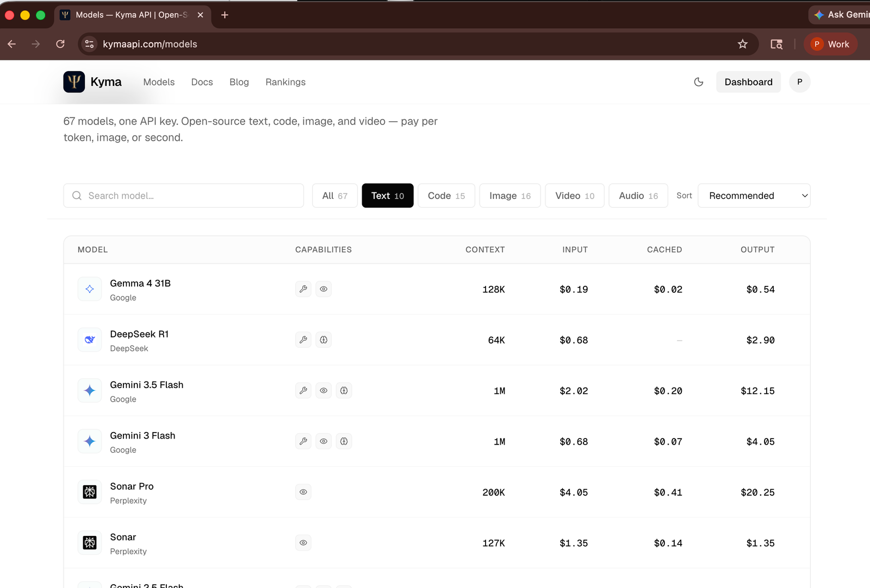Image resolution: width=870 pixels, height=588 pixels.
Task: Click the search magnifier icon in model search
Action: tap(77, 196)
